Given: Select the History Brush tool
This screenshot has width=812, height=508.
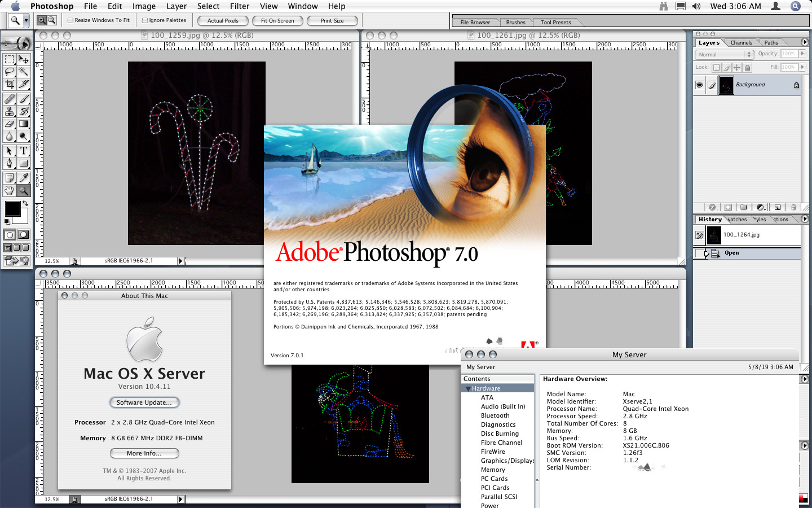Looking at the screenshot, I should pyautogui.click(x=23, y=111).
